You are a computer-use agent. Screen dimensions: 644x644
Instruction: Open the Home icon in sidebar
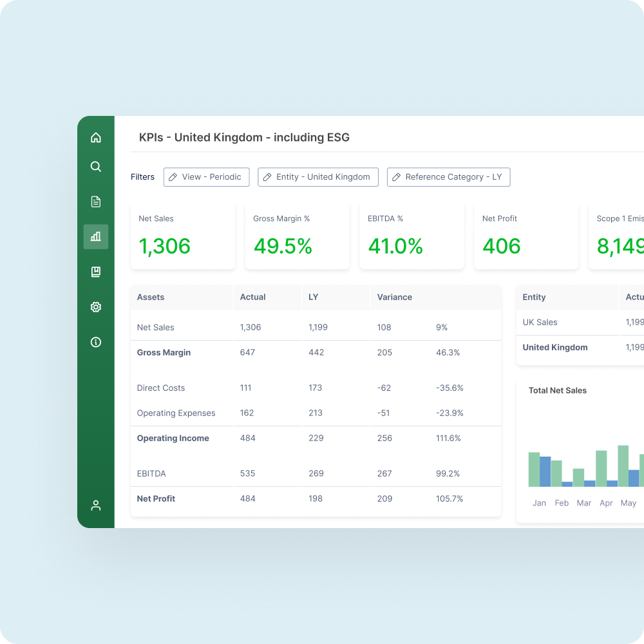point(96,137)
